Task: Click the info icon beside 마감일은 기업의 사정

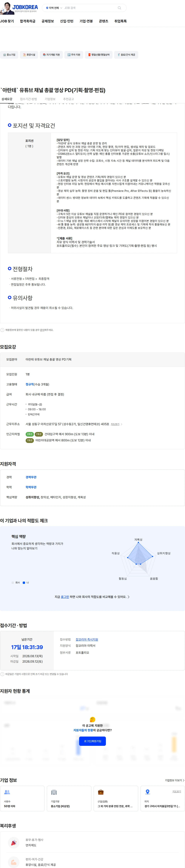Action: click(x=2, y=674)
